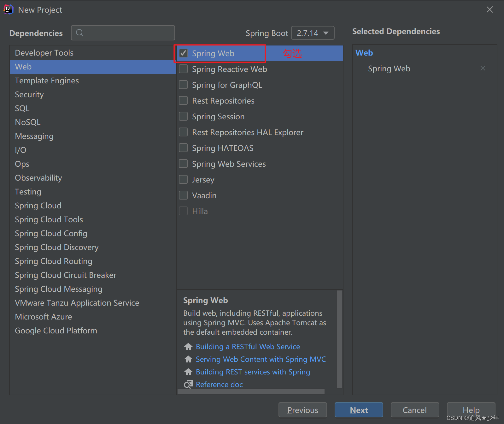Check Rest Repositories HAL Explorer
This screenshot has height=424, width=504.
coord(183,132)
